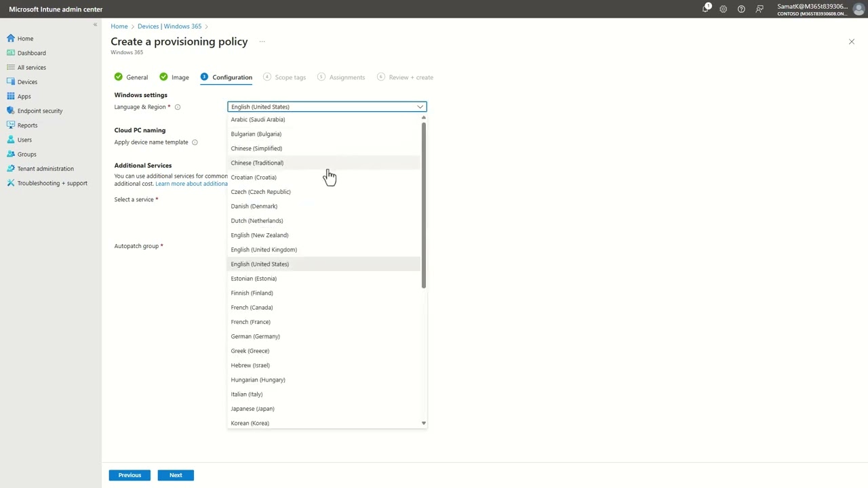This screenshot has width=868, height=488.
Task: Select Bulgarian (Bulgaria) option
Action: [x=324, y=134]
